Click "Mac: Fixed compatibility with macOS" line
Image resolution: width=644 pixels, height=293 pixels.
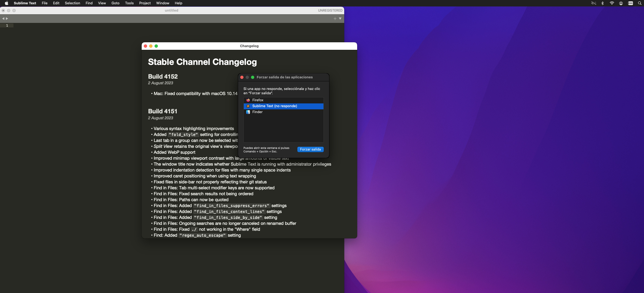(x=196, y=94)
